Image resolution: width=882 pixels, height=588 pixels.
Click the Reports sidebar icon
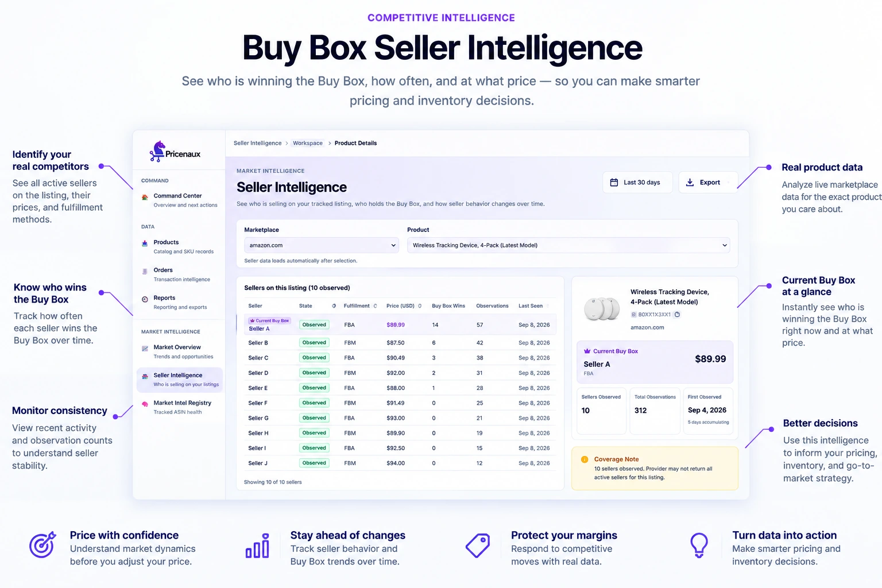145,299
